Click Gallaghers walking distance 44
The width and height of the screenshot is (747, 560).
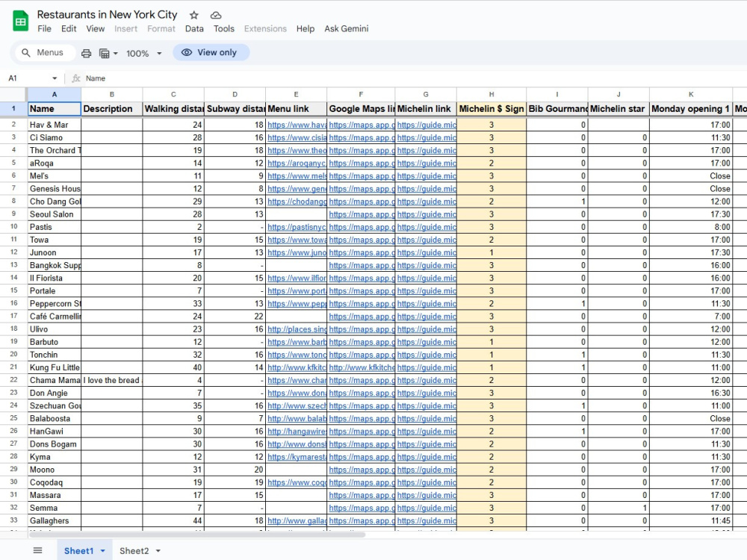coord(173,521)
